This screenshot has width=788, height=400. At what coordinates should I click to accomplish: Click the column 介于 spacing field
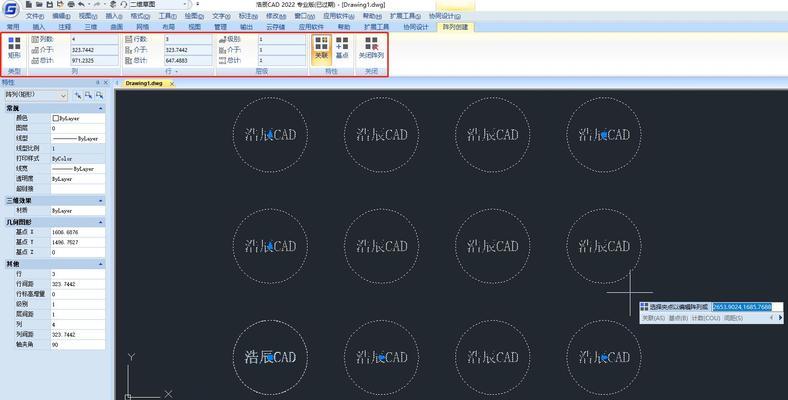tap(94, 50)
